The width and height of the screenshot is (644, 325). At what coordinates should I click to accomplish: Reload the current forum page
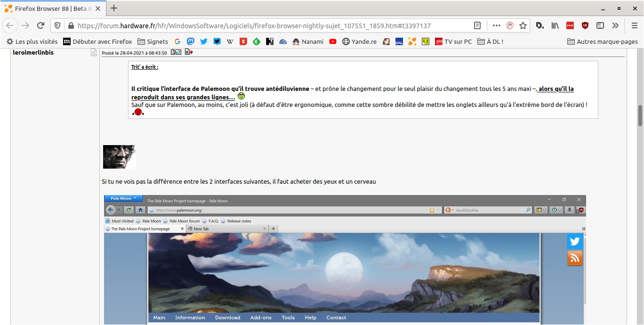(40, 25)
